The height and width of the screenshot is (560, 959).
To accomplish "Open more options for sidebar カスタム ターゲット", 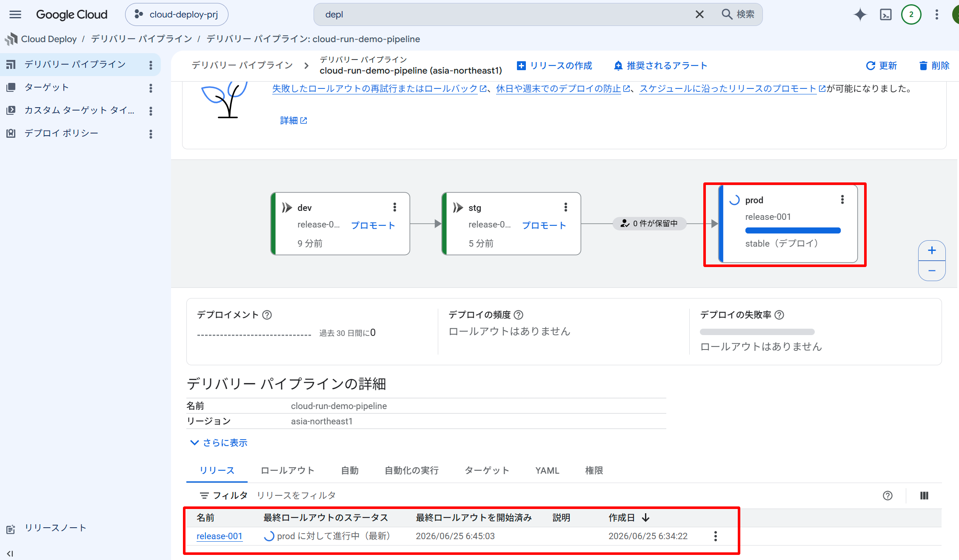I will click(151, 111).
